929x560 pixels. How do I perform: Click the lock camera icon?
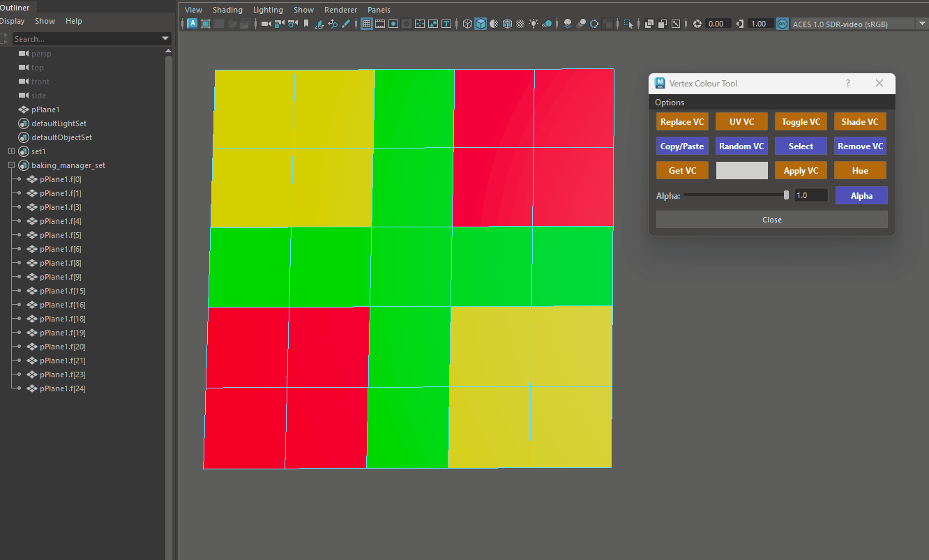279,24
